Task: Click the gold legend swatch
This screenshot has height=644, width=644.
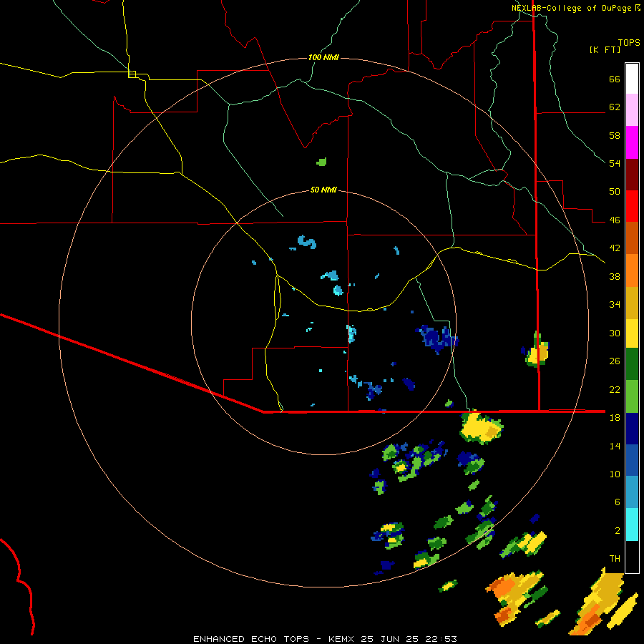Action: point(632,303)
